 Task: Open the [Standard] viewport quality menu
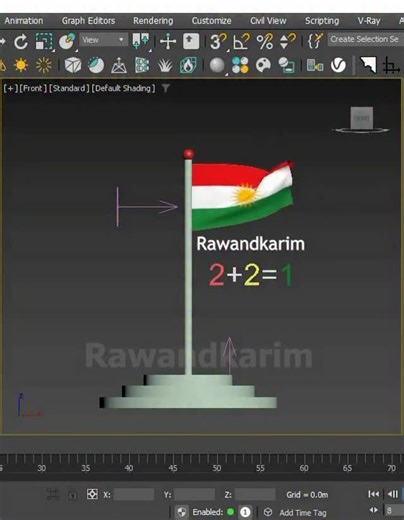(69, 88)
